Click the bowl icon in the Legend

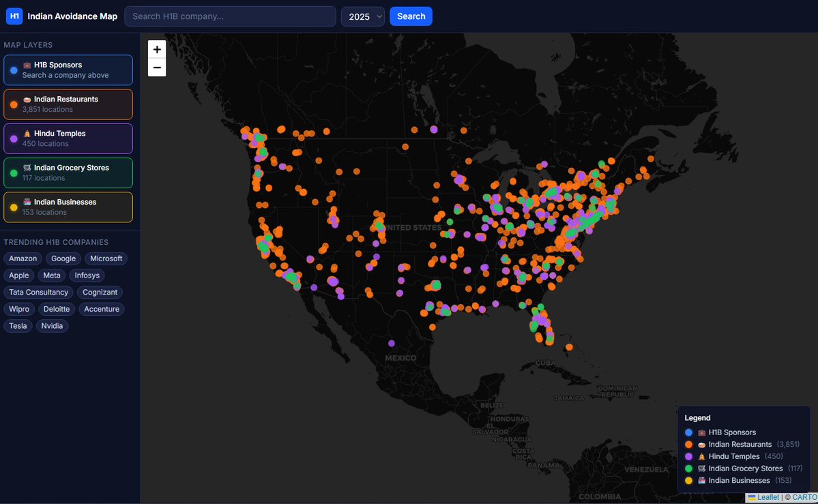coord(701,445)
